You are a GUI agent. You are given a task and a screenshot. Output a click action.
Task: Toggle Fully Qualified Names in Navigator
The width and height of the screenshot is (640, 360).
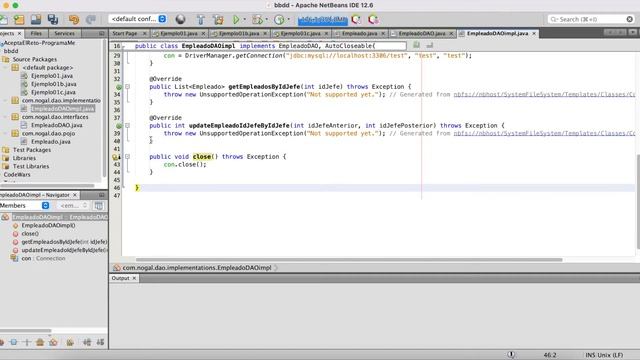(x=70, y=342)
